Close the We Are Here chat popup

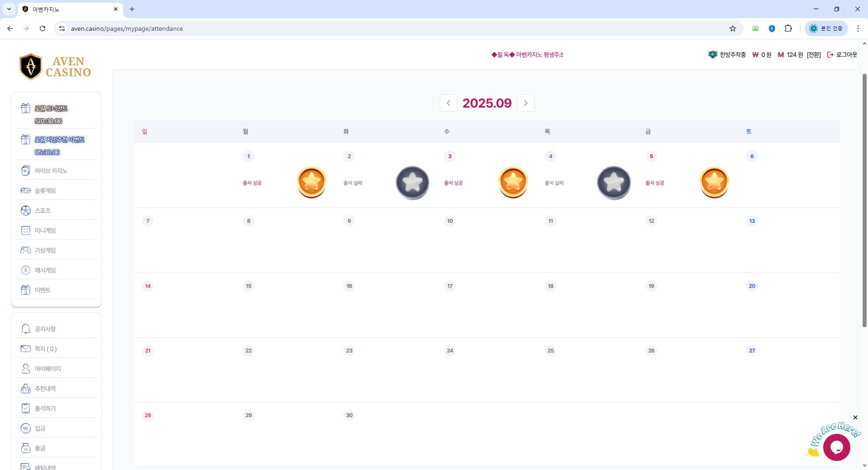(855, 418)
